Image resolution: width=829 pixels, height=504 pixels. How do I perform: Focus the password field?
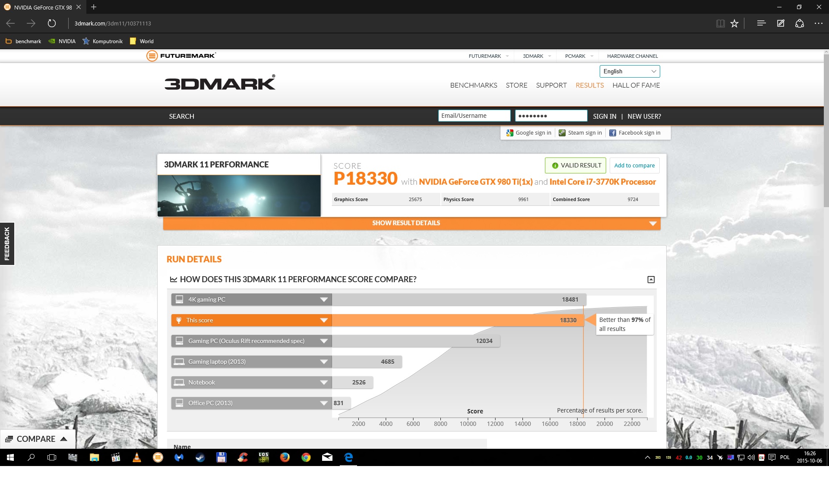[x=551, y=116]
